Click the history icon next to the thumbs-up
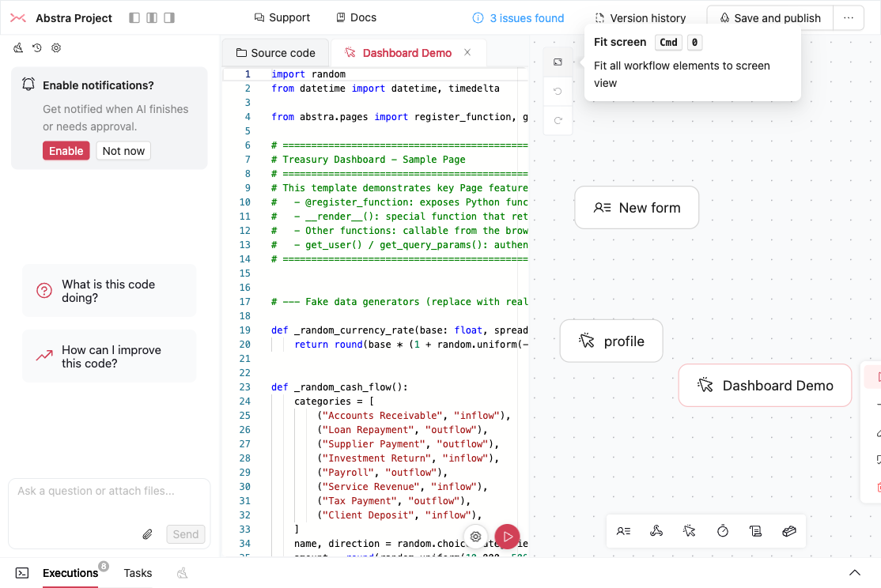The height and width of the screenshot is (588, 881). click(36, 47)
